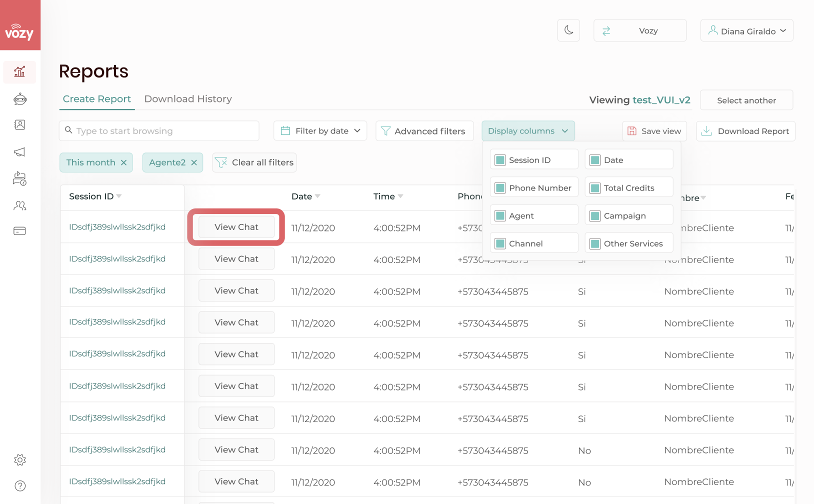Toggle the Total Credits column checkbox
This screenshot has width=814, height=504.
pos(595,188)
